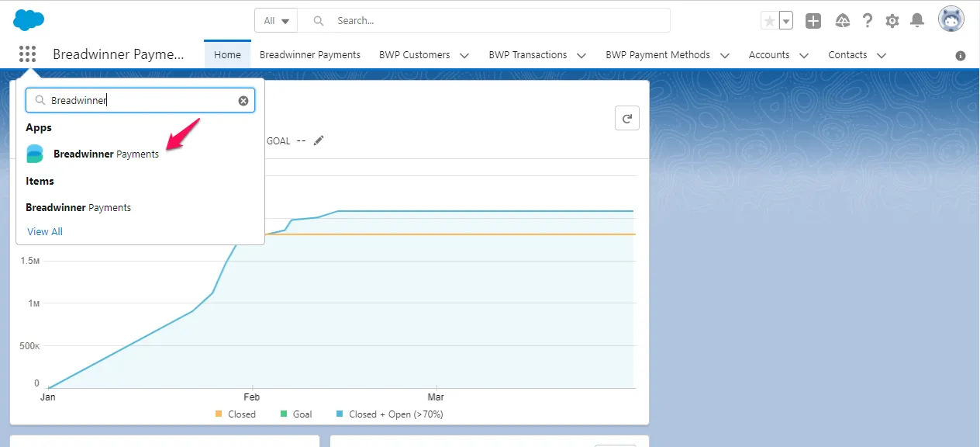Open the All search scope dropdown
980x447 pixels.
pyautogui.click(x=277, y=21)
